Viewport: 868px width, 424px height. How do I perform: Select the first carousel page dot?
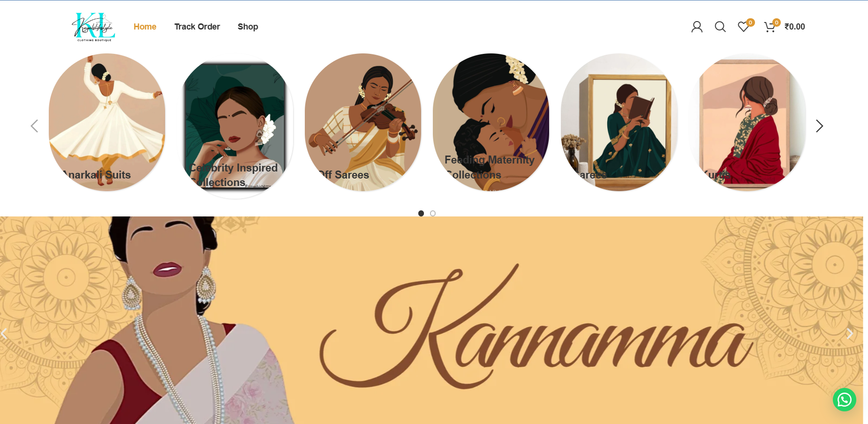point(421,213)
